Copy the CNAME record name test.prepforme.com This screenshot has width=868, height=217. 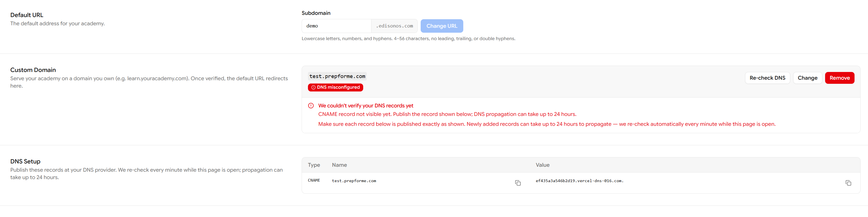point(518,183)
